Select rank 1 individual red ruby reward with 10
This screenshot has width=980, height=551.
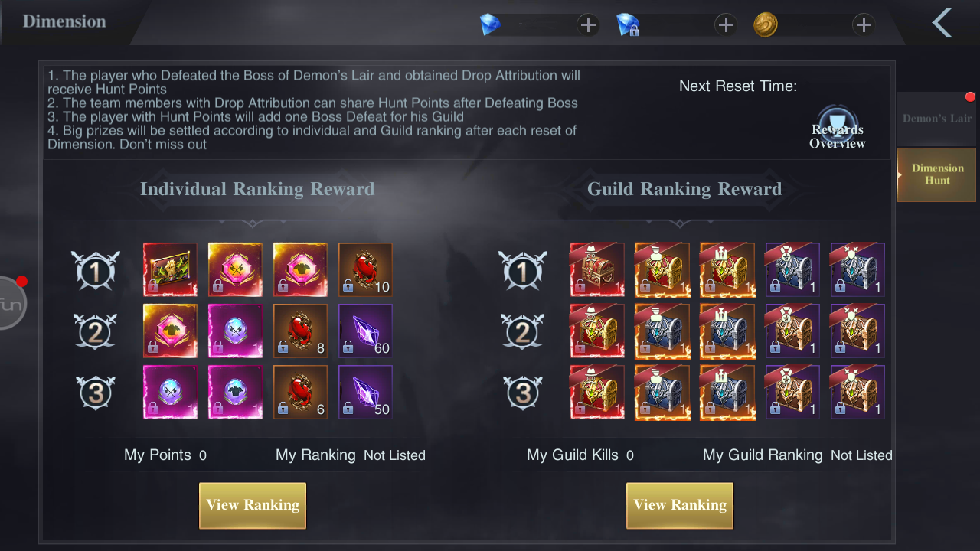(x=365, y=269)
